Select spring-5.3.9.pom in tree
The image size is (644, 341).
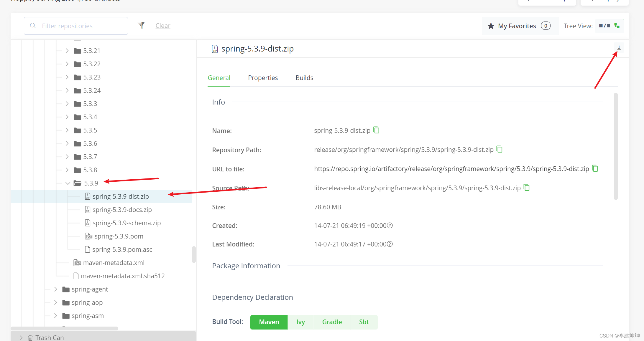119,236
